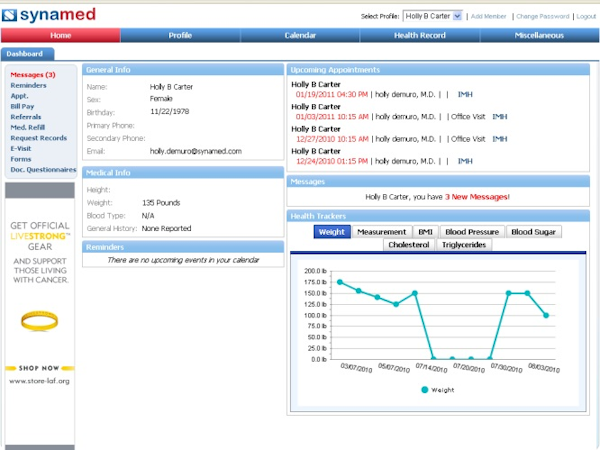Viewport: 600px width, 450px height.
Task: Open Messages (3) in sidebar
Action: click(x=32, y=75)
